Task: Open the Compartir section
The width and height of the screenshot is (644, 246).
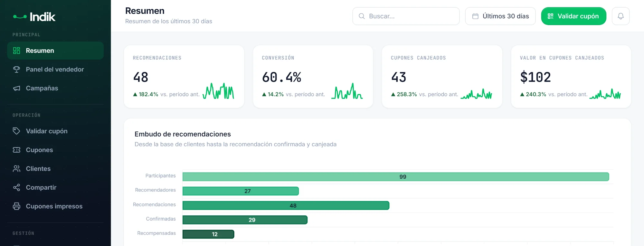Action: point(55,187)
